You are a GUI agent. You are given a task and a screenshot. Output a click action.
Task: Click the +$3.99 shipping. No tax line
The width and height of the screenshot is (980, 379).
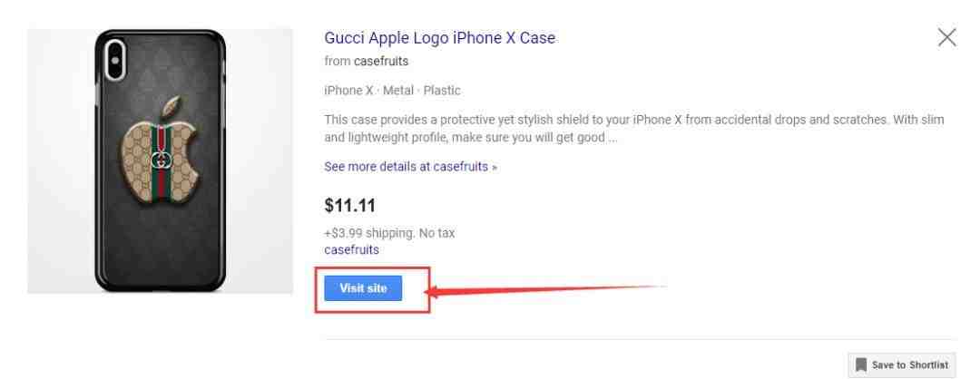[x=389, y=234]
